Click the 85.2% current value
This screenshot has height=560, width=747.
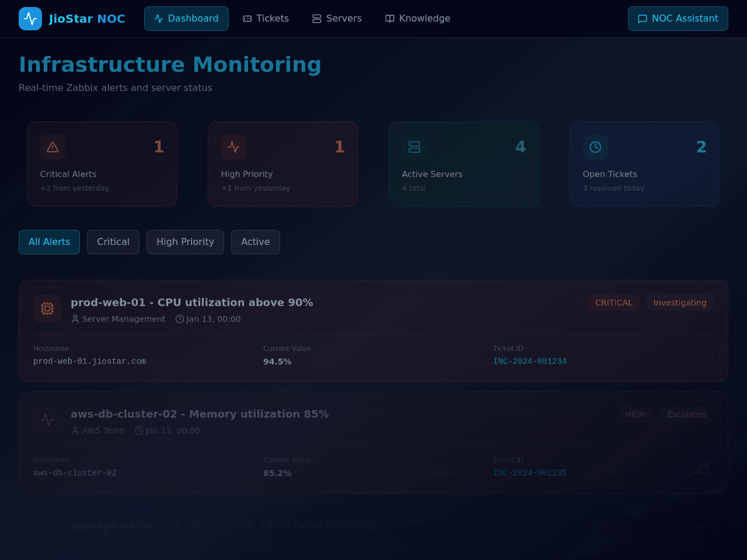coord(277,473)
